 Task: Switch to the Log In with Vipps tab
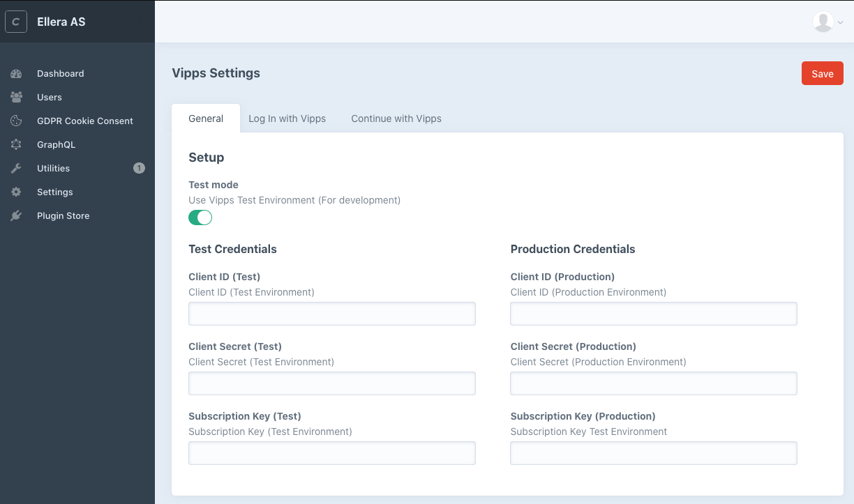coord(287,119)
